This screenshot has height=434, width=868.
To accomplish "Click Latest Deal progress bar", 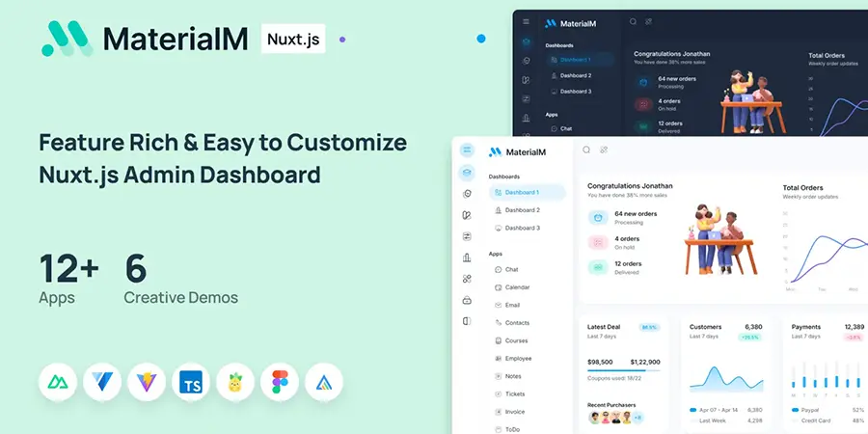I will (623, 370).
